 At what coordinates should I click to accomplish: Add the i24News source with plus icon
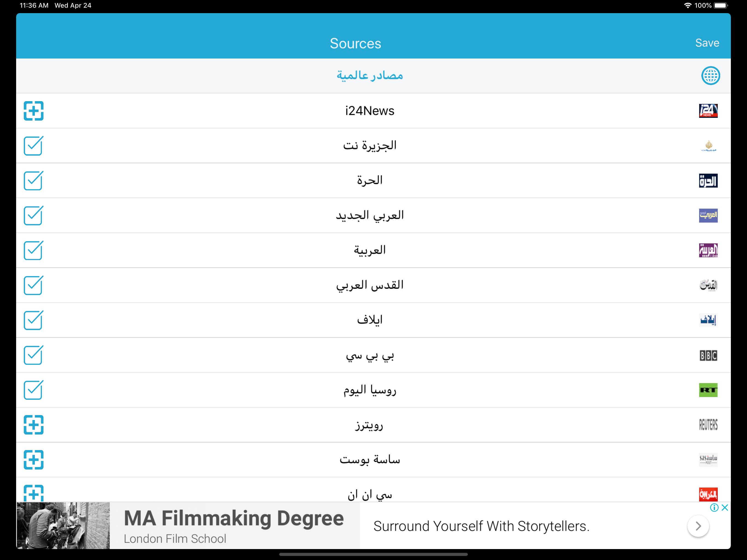(33, 111)
